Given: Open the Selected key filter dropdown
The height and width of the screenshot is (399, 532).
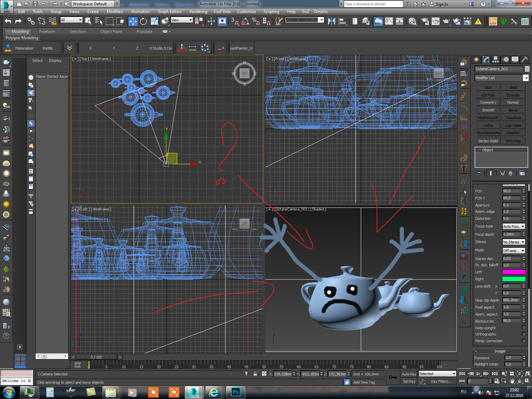Looking at the screenshot, I should pyautogui.click(x=437, y=374).
